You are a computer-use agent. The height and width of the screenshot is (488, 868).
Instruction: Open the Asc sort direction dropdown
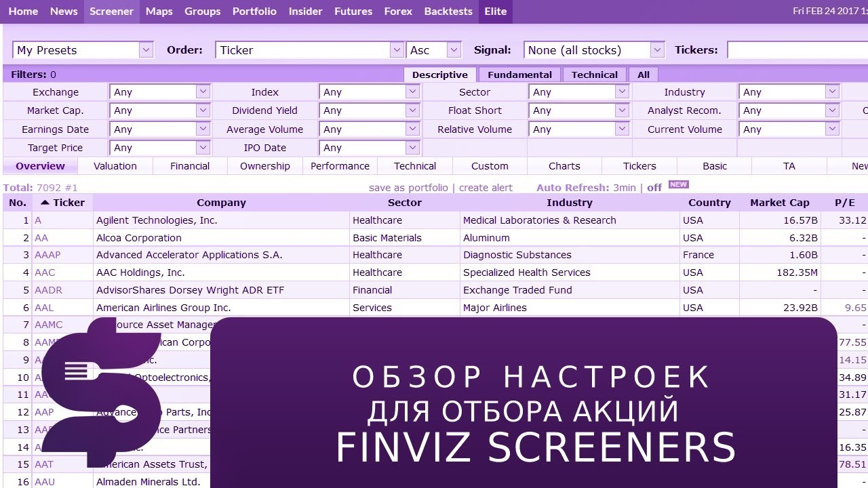[x=434, y=50]
